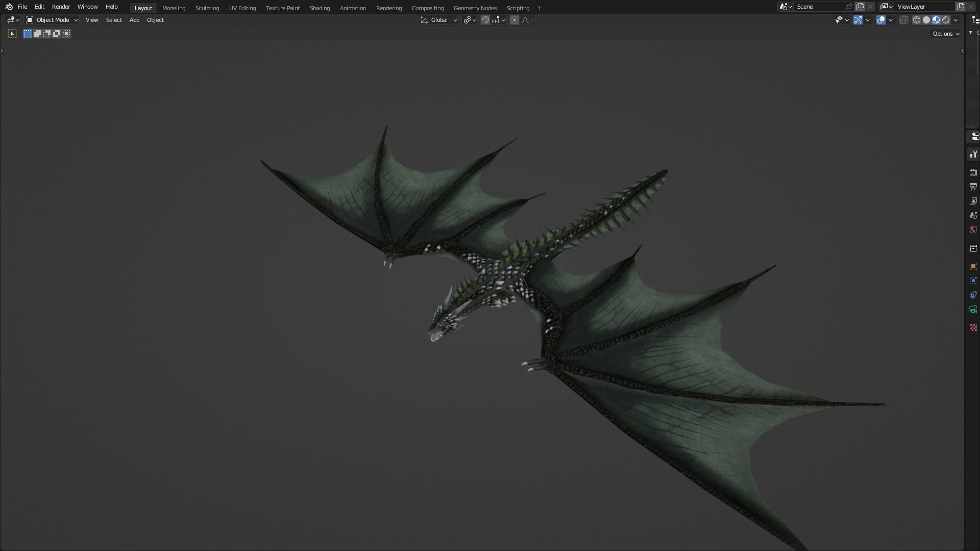Switch to the Animation workspace tab
Image resolution: width=980 pixels, height=551 pixels.
pos(353,8)
